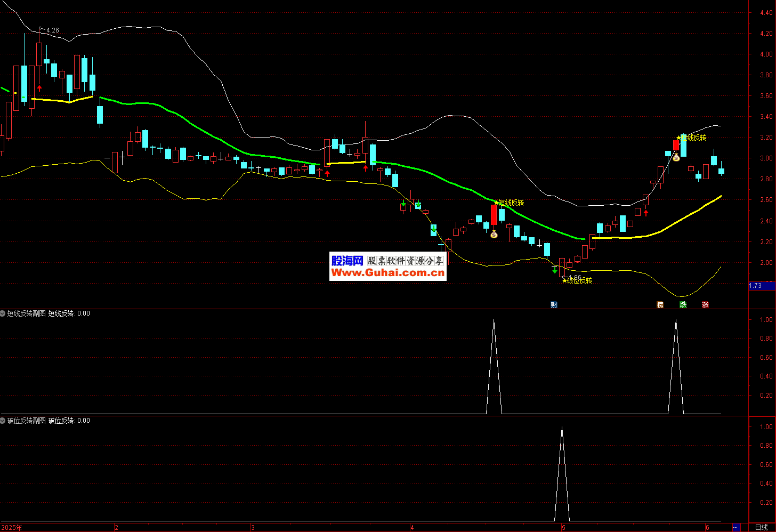
Task: Click month 6 marker on time axis
Action: click(x=707, y=528)
